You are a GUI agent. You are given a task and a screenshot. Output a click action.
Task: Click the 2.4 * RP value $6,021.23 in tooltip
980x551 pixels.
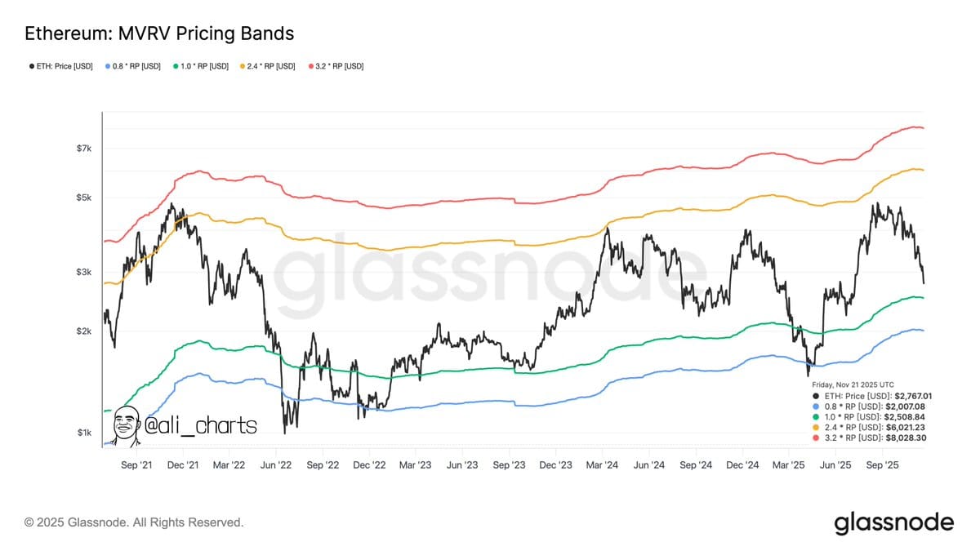click(x=908, y=427)
